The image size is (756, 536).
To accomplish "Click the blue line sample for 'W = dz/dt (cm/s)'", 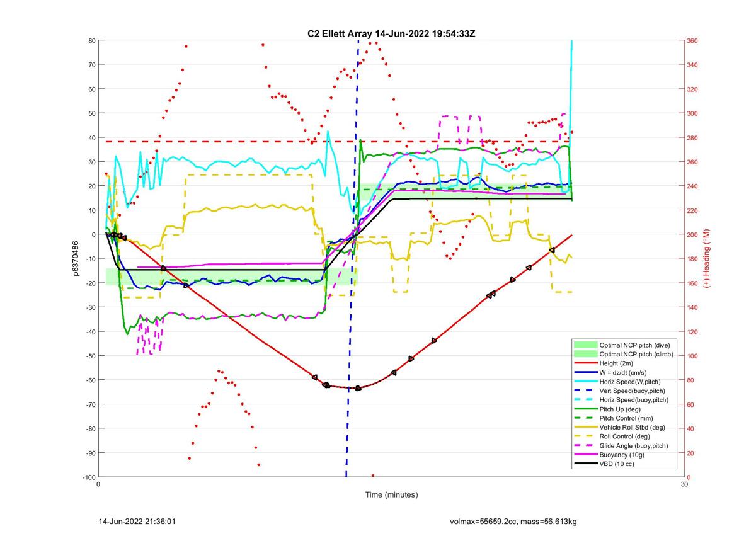I will pos(586,372).
